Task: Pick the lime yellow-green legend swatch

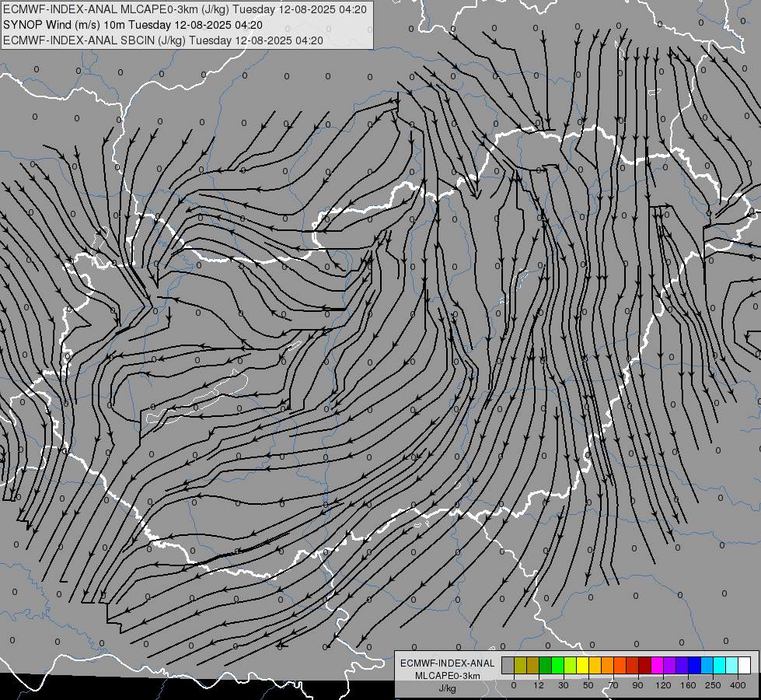Action: pyautogui.click(x=571, y=665)
